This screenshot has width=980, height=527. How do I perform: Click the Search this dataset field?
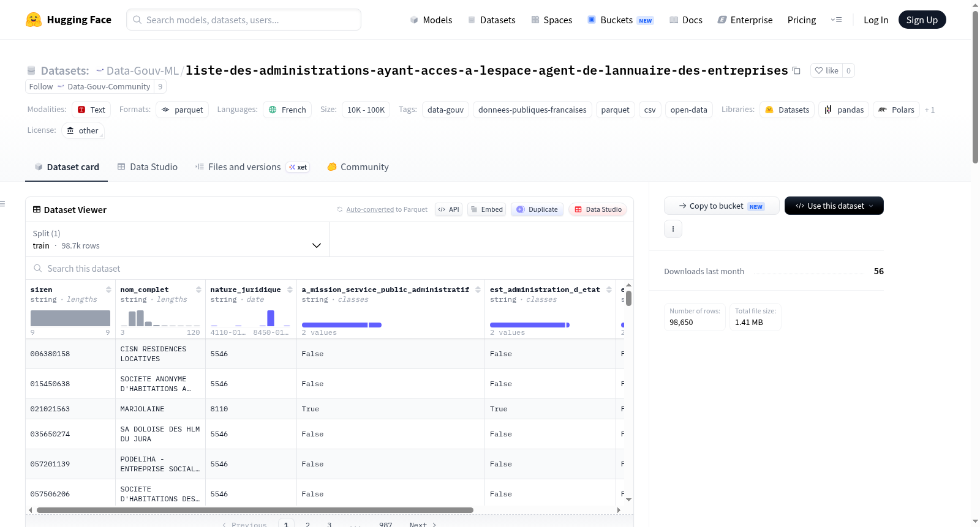tap(330, 268)
